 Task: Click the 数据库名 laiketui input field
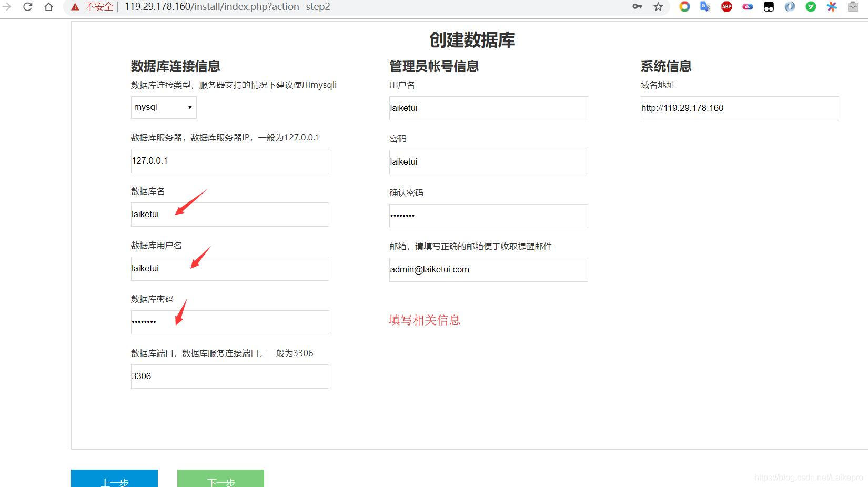click(x=229, y=214)
